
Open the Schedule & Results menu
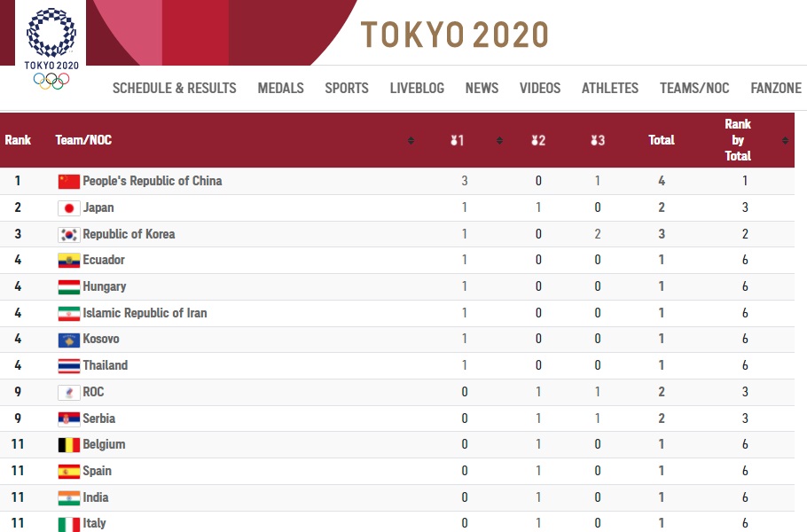point(175,88)
